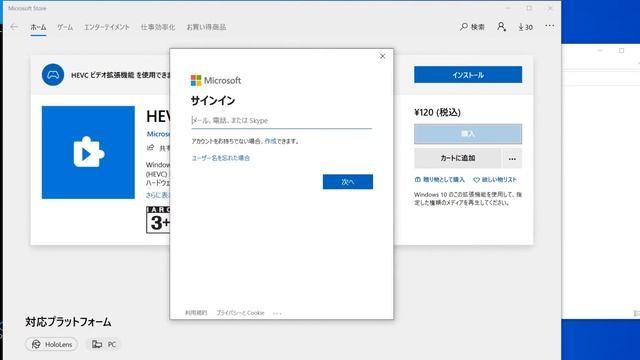
Task: Open the エンターテイメント tab
Action: [x=107, y=27]
